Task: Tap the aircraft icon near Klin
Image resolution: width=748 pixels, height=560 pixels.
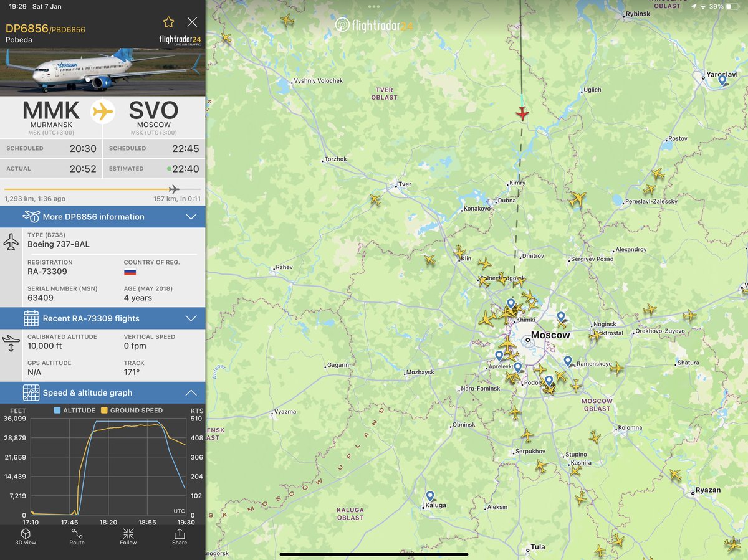Action: (460, 252)
